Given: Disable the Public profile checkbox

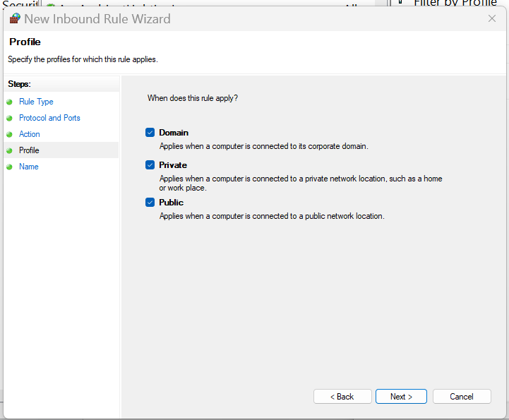Looking at the screenshot, I should point(150,202).
